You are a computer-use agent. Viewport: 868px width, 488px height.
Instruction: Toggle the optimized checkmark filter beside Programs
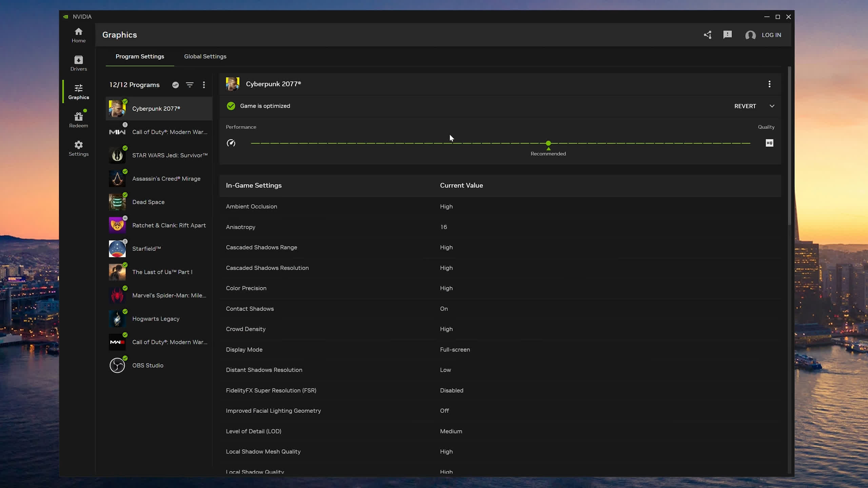pos(175,85)
